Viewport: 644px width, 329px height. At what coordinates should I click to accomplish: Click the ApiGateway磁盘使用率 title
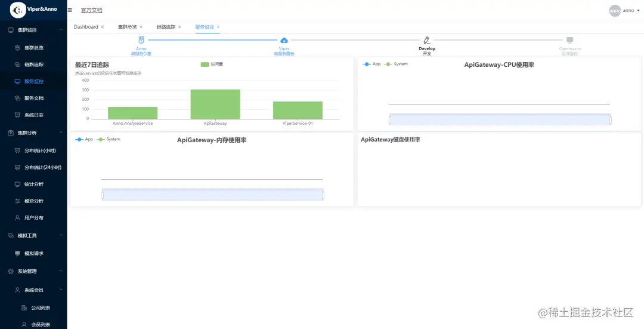pyautogui.click(x=391, y=140)
